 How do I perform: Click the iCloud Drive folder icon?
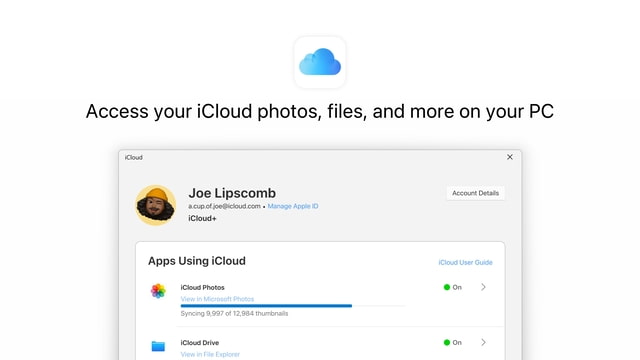coord(158,346)
